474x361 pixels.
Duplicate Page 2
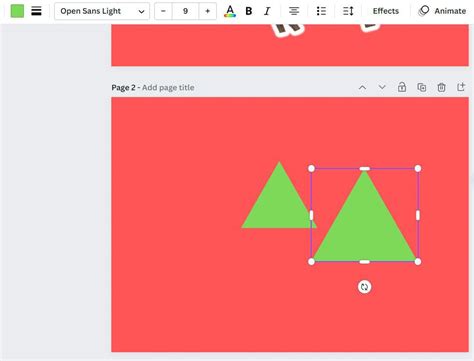click(422, 87)
